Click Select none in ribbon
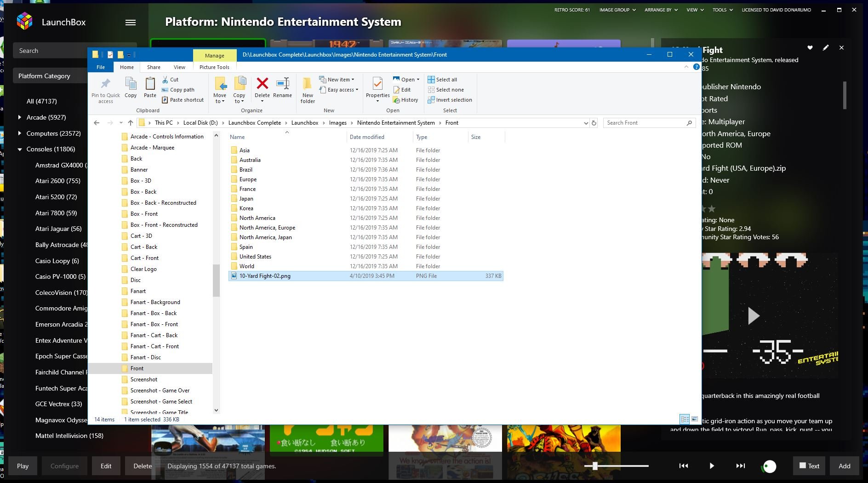This screenshot has height=483, width=868. pyautogui.click(x=445, y=90)
